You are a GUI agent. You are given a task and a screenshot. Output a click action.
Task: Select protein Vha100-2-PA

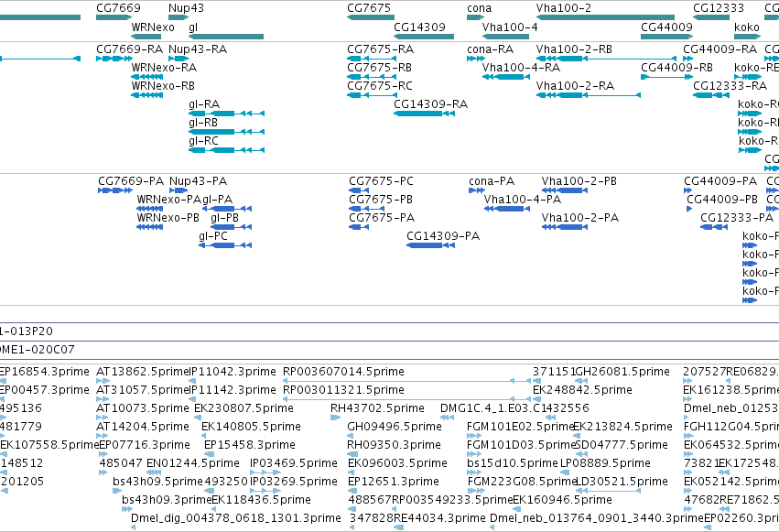(580, 218)
